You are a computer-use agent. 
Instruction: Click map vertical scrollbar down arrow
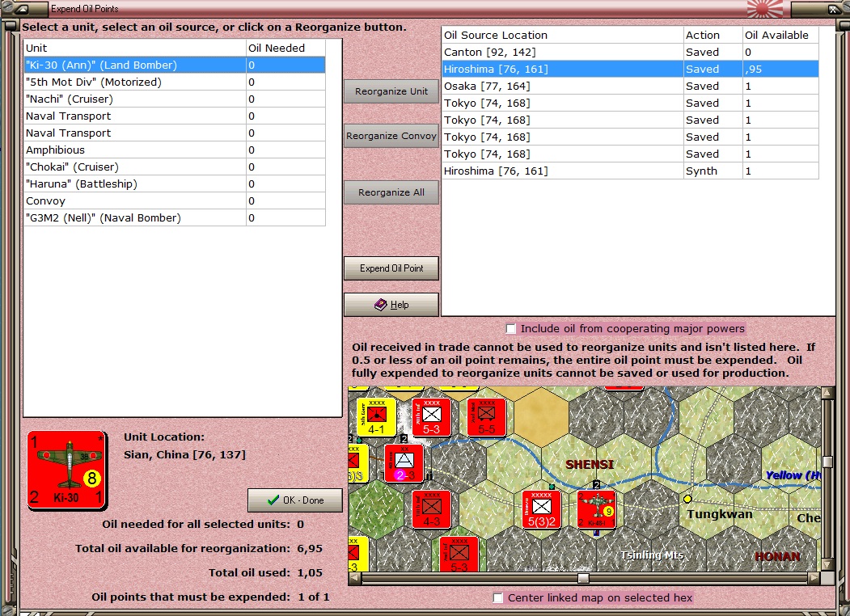coord(827,565)
